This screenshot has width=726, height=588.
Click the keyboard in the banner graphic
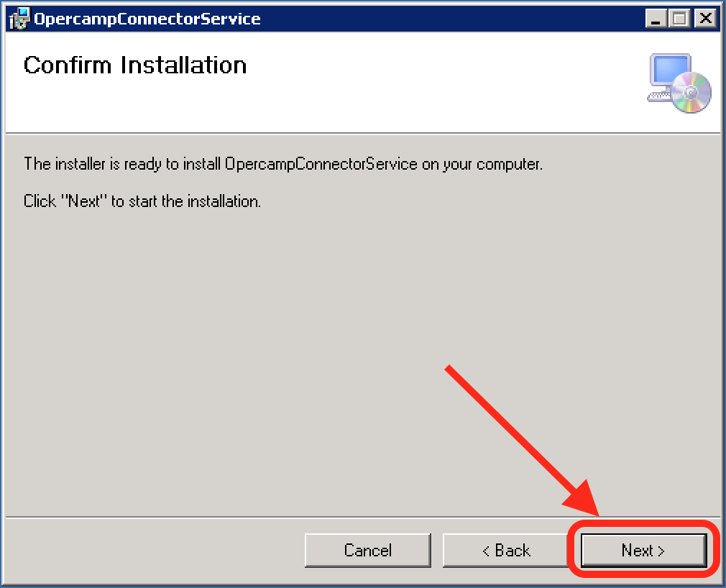click(x=658, y=96)
